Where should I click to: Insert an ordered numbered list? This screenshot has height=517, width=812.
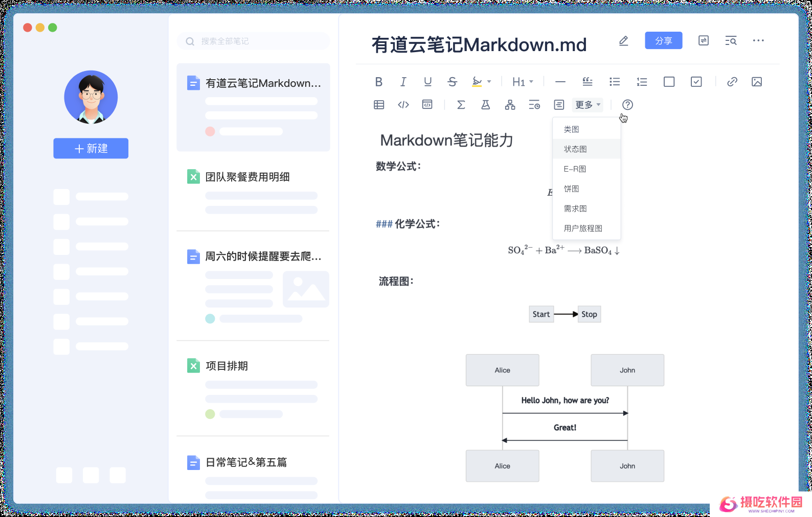click(642, 82)
